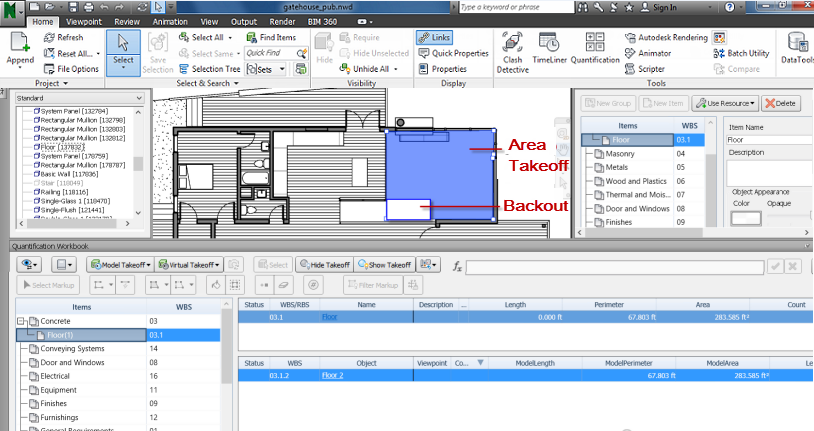814x431 pixels.
Task: Click the Delete button in Item Catalog
Action: pyautogui.click(x=780, y=103)
